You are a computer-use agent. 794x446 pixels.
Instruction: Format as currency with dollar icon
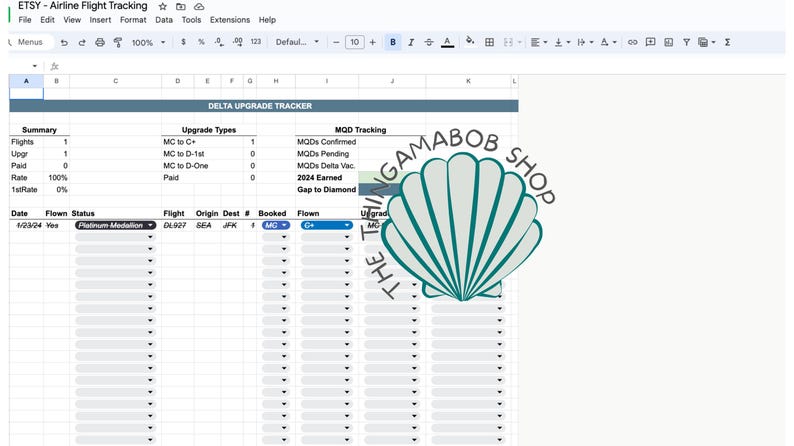coord(183,42)
